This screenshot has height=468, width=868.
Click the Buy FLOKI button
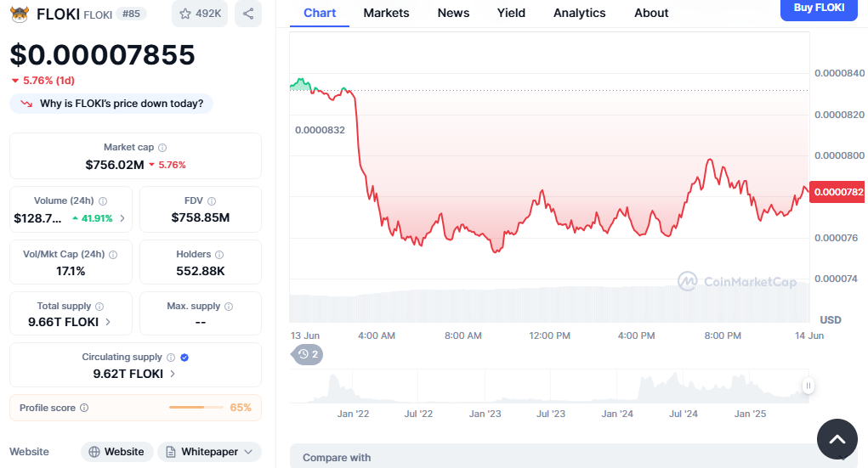point(819,10)
